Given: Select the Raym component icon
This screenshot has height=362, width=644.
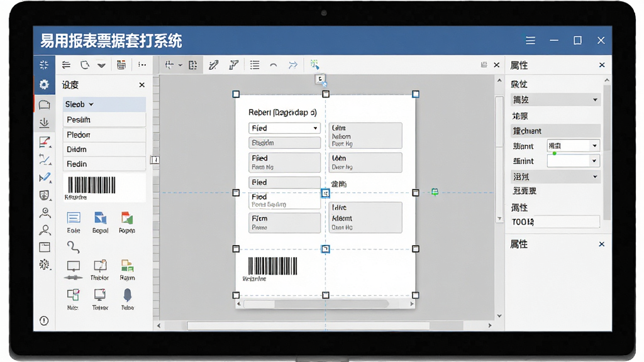Looking at the screenshot, I should 127,266.
